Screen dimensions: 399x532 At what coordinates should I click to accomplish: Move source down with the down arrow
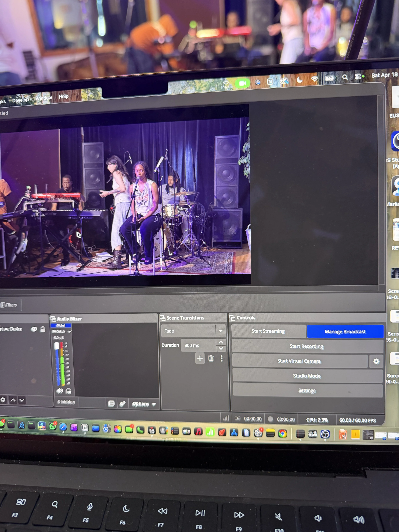pyautogui.click(x=22, y=400)
